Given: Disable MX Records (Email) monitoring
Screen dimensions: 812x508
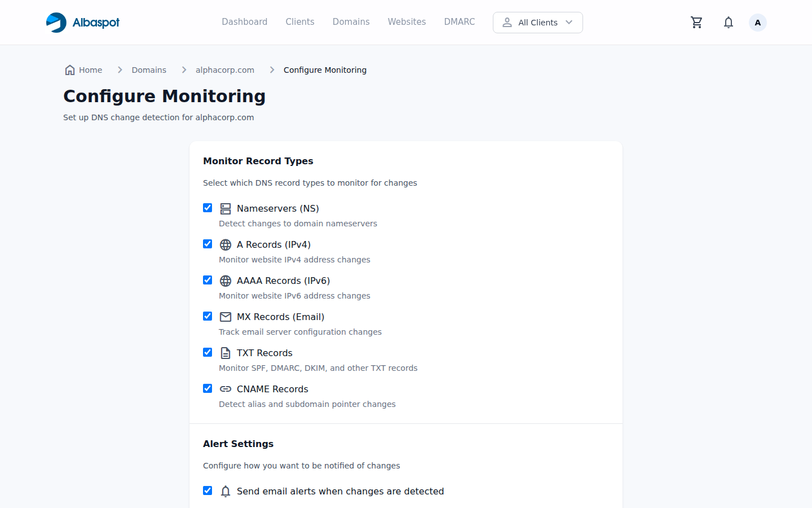Looking at the screenshot, I should (208, 316).
